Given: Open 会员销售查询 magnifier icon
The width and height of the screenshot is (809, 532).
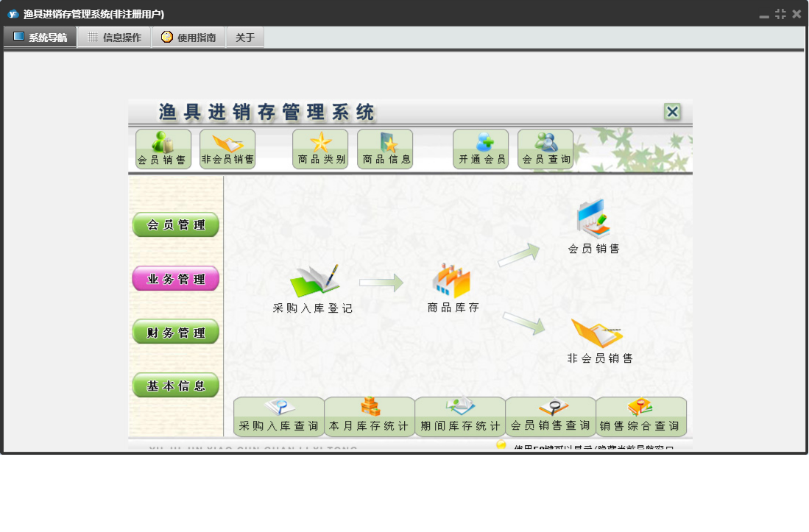Looking at the screenshot, I should pos(551,416).
